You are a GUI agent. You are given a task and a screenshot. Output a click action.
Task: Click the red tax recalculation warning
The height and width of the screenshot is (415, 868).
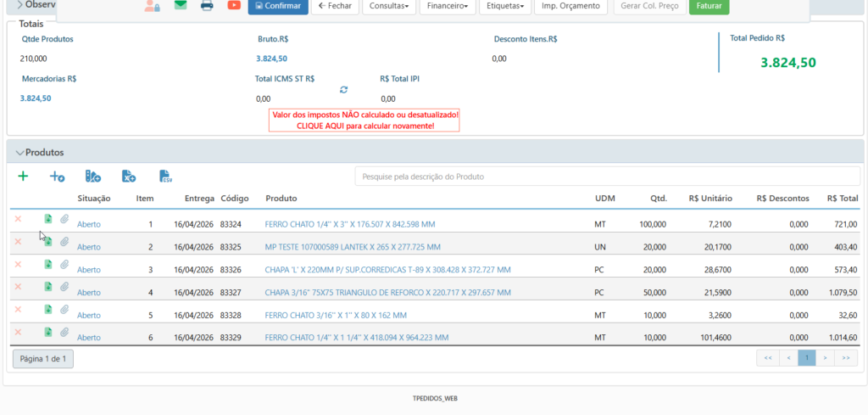point(364,120)
